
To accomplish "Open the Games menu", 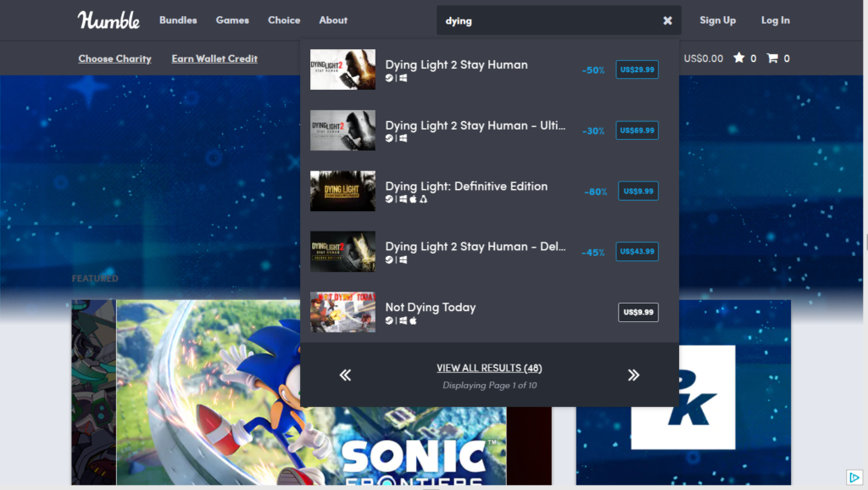I will click(x=232, y=20).
